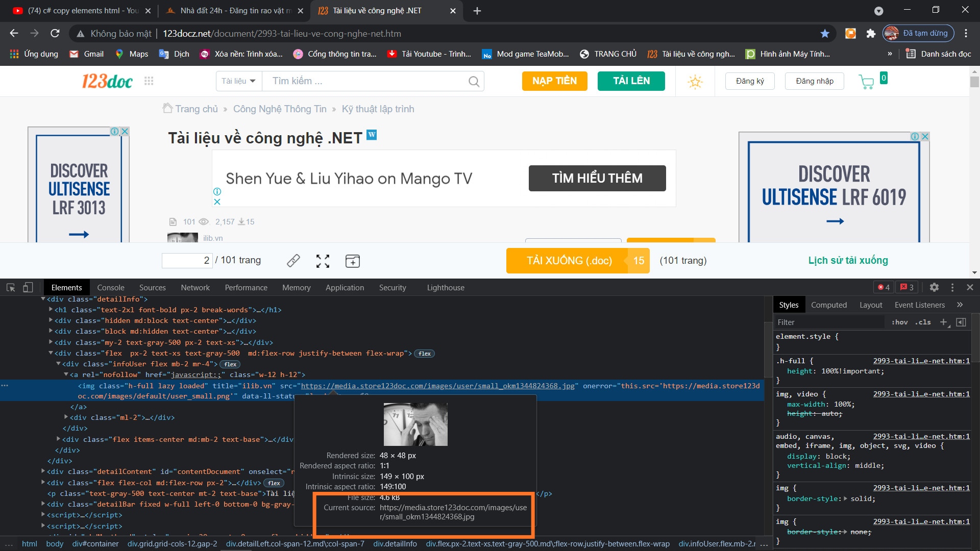The width and height of the screenshot is (980, 551).
Task: Open the Gmail bookmark
Action: pyautogui.click(x=87, y=54)
